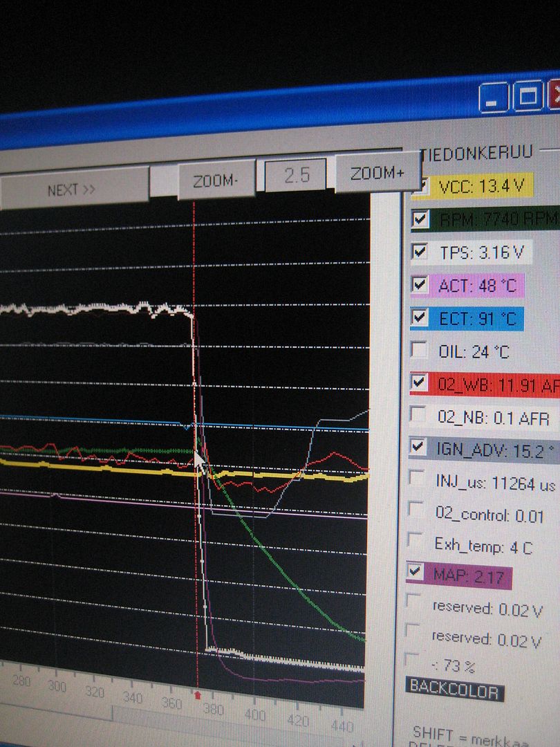
Task: Hide the MAP pressure trace
Action: pyautogui.click(x=416, y=572)
